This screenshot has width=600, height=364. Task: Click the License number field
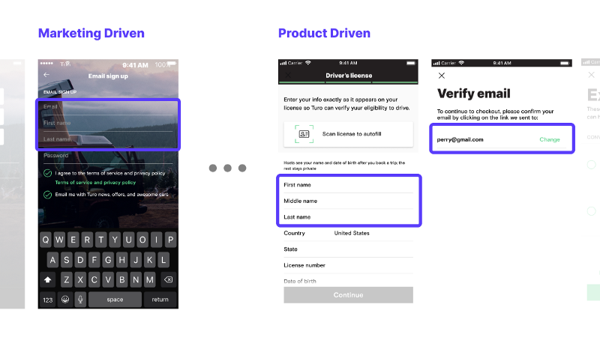tap(348, 265)
